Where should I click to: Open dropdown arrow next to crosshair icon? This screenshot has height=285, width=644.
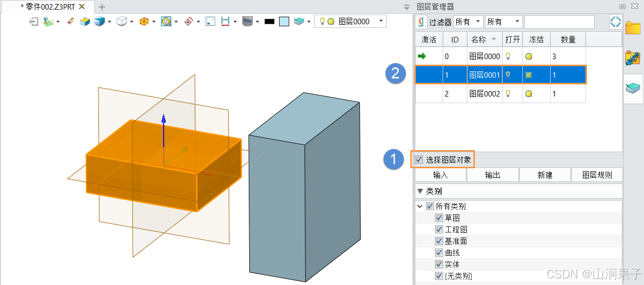pyautogui.click(x=198, y=22)
